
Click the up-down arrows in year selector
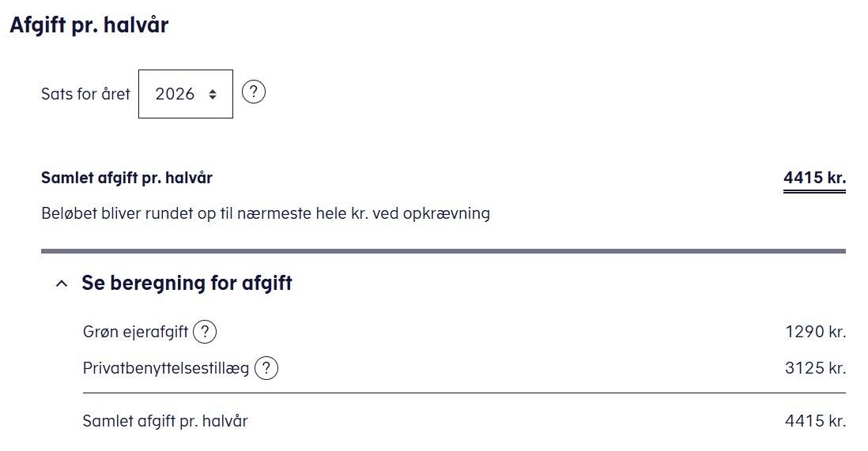point(212,94)
